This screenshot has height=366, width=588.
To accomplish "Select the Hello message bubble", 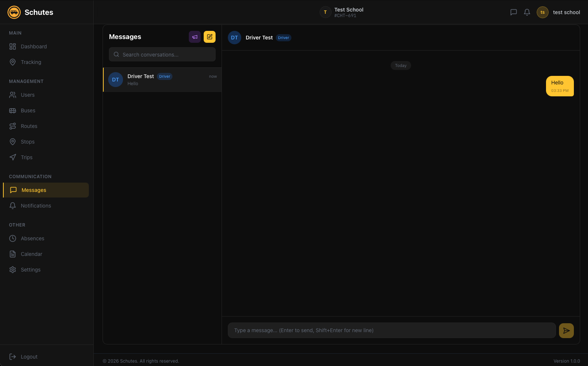I will click(560, 86).
